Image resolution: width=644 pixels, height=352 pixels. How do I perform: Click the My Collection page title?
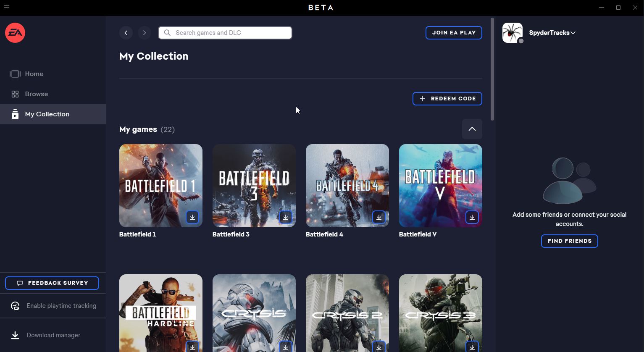click(x=154, y=56)
